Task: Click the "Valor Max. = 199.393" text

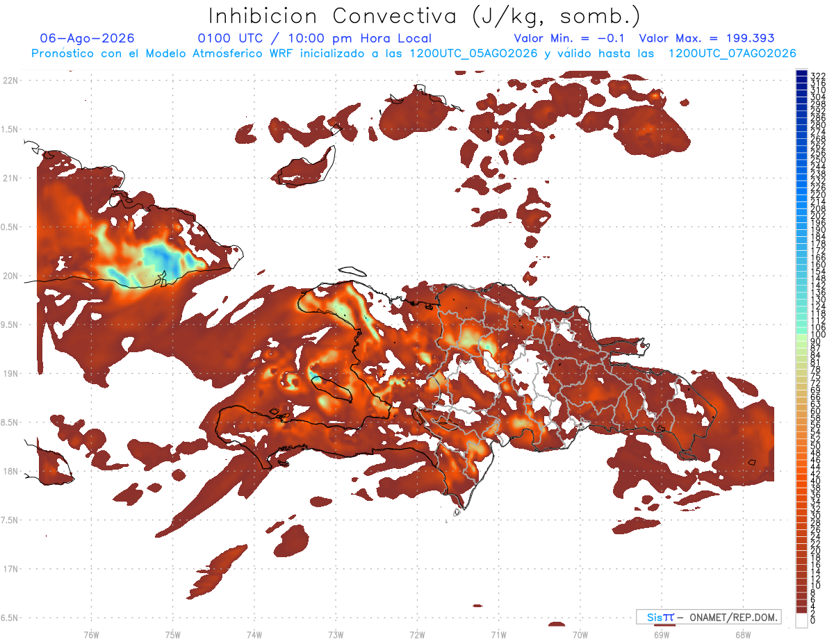Action: click(x=707, y=38)
